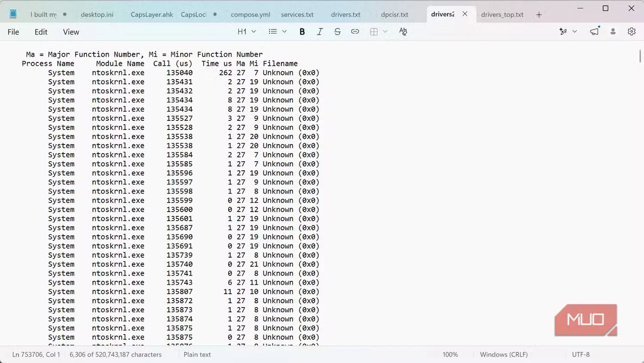Click the call value 135040
This screenshot has width=644, height=363.
click(x=180, y=73)
